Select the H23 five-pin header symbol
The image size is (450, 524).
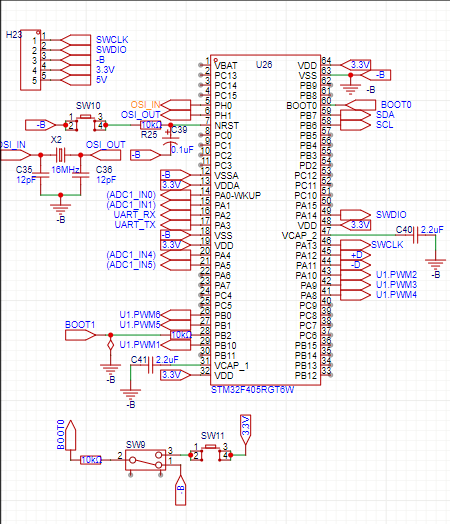[x=30, y=60]
